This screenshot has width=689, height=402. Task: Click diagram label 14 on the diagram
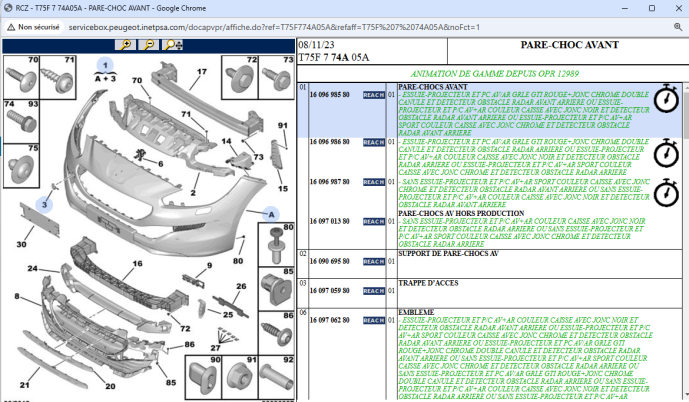click(x=226, y=141)
